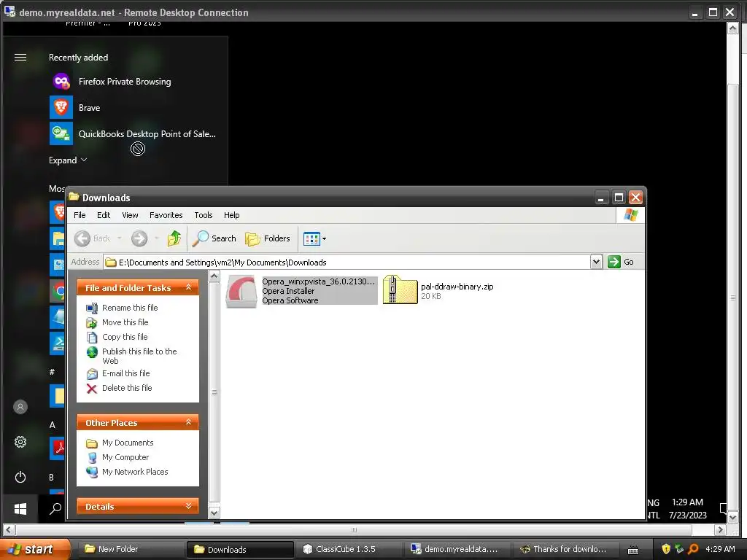This screenshot has height=560, width=747.
Task: Open the Tools menu
Action: click(204, 215)
